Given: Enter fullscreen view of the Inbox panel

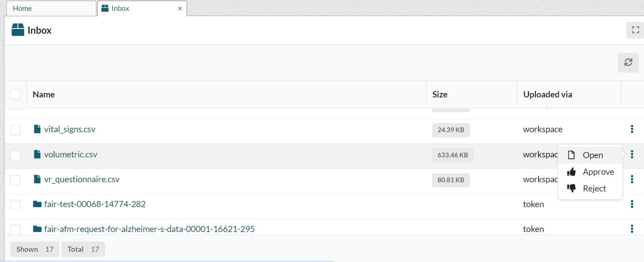Looking at the screenshot, I should point(635,30).
